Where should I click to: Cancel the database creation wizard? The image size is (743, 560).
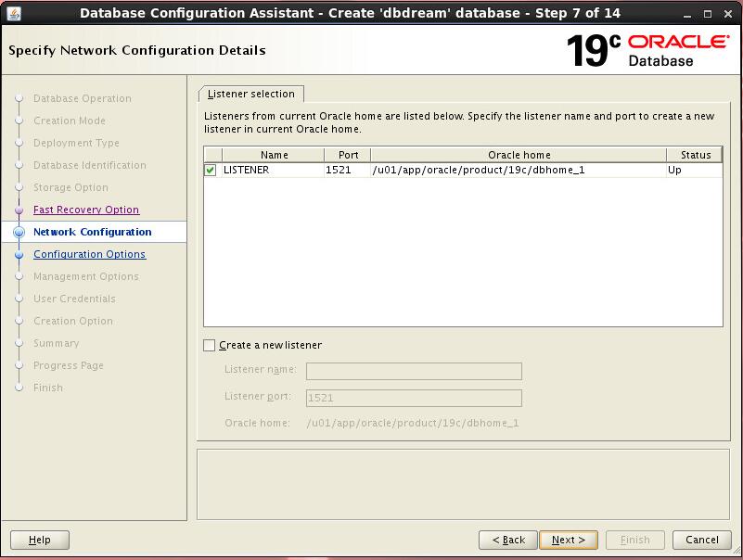coord(701,540)
